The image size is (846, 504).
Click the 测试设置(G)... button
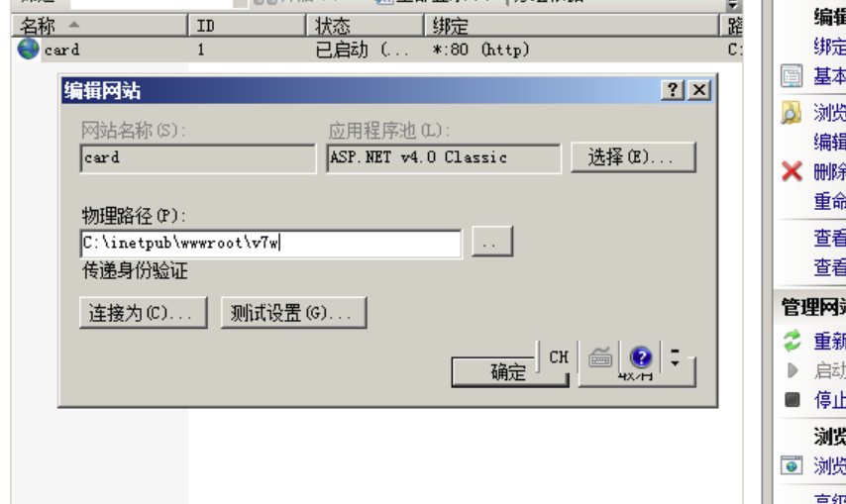click(294, 313)
